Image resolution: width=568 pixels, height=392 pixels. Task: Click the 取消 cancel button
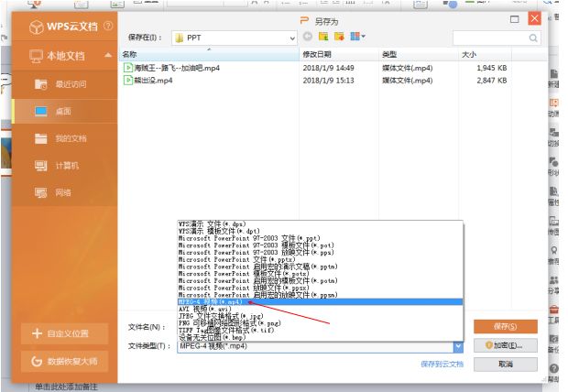pos(506,365)
